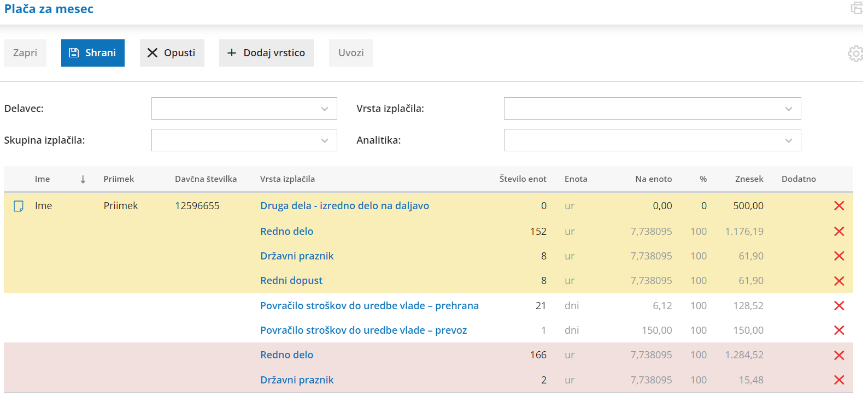Open the Skupina izplačila dropdown
The image size is (868, 396).
pos(244,140)
